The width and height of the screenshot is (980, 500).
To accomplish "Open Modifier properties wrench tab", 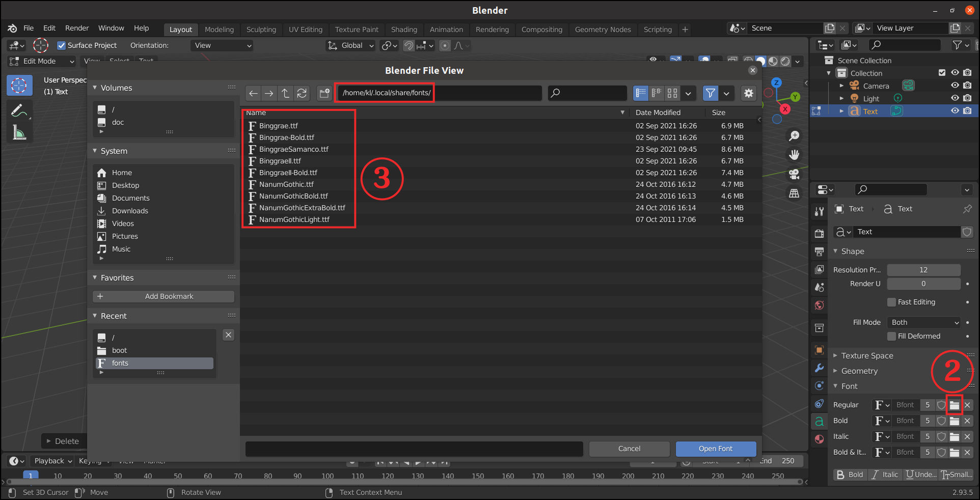I will [819, 368].
